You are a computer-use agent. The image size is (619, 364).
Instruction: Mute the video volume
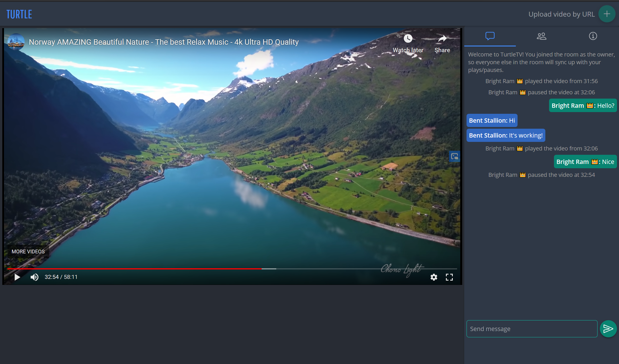click(34, 277)
